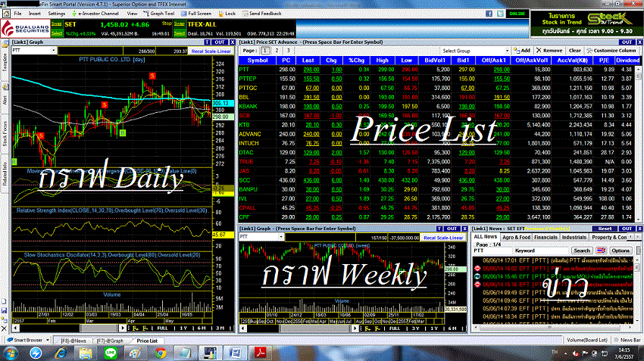Click the Swap button beside SET index
The image size is (644, 361).
[x=57, y=24]
